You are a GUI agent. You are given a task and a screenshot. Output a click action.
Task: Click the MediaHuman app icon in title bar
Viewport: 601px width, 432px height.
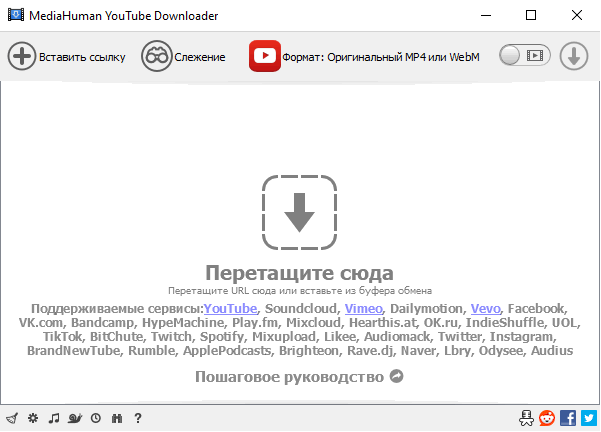point(16,15)
